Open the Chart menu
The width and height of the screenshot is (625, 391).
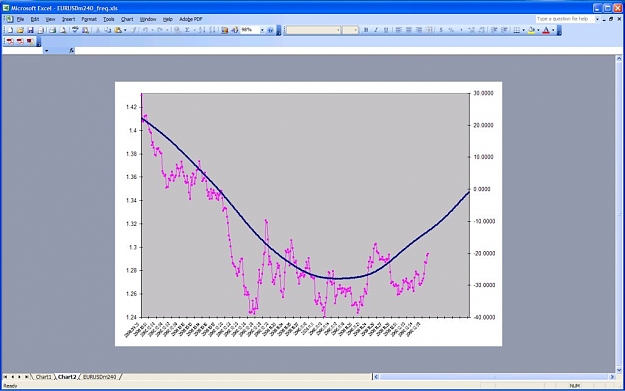(x=127, y=19)
